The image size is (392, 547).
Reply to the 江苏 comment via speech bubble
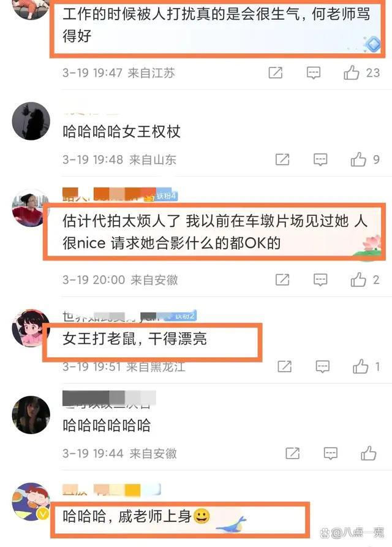pyautogui.click(x=313, y=72)
